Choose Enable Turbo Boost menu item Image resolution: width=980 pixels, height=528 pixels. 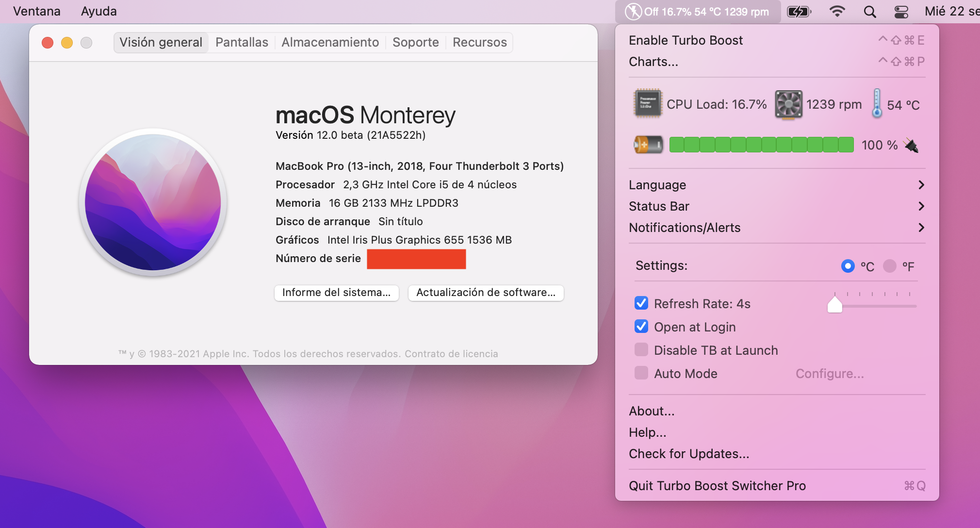click(x=777, y=40)
